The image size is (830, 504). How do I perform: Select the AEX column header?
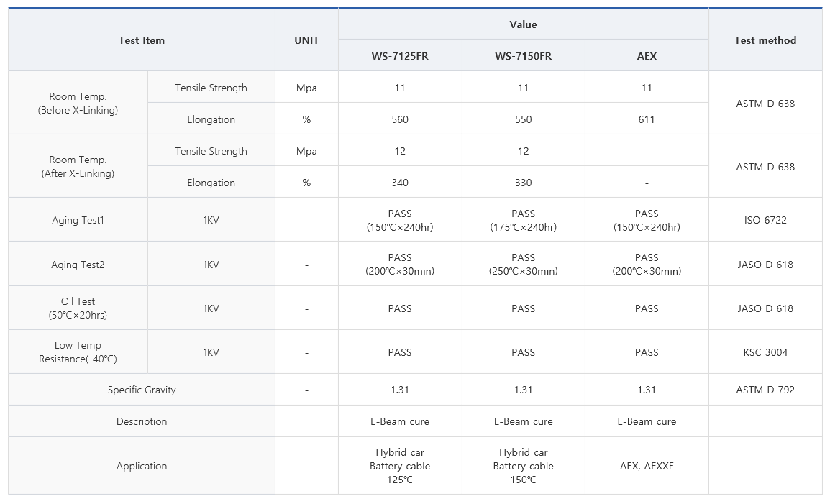tap(647, 55)
